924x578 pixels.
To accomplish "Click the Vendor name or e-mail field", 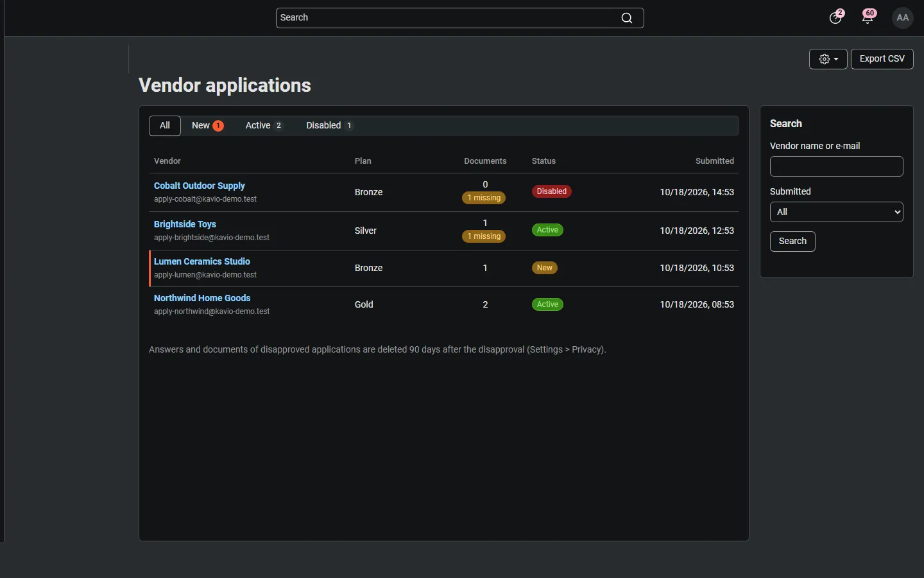I will pos(837,166).
